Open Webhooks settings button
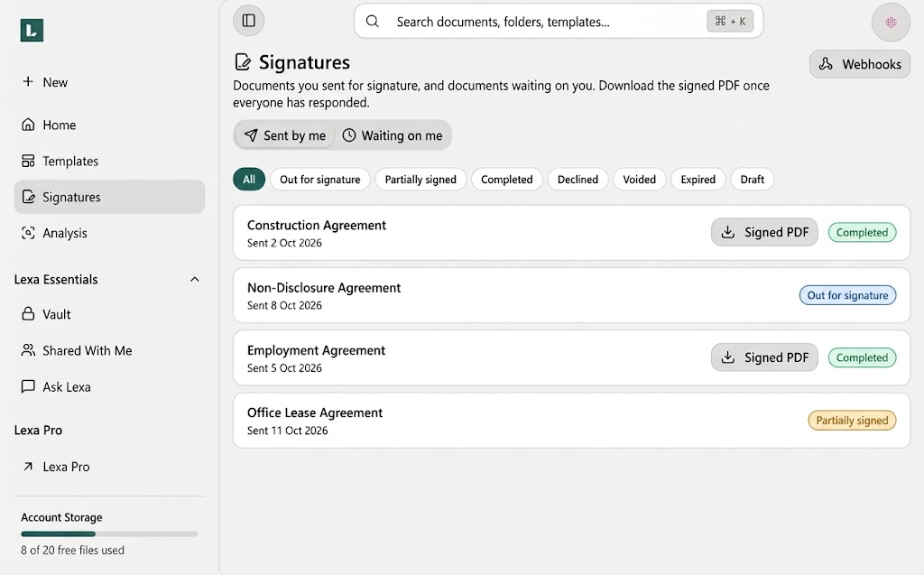 coord(860,64)
